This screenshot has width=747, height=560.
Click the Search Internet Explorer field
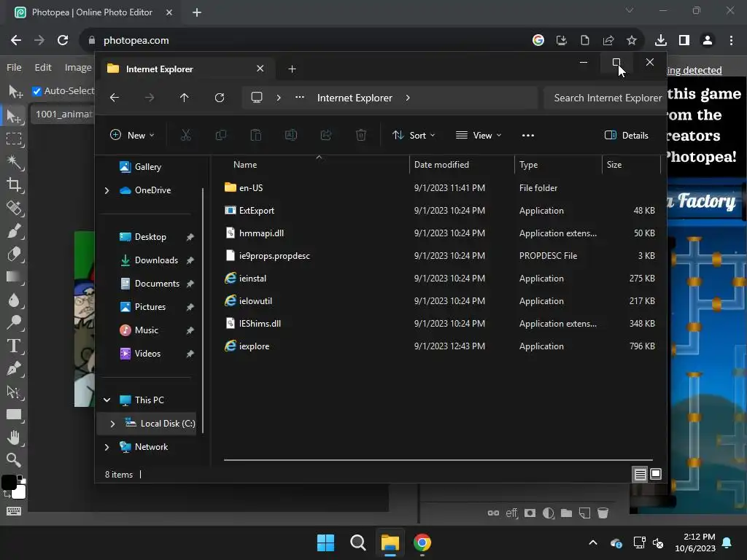coord(604,98)
